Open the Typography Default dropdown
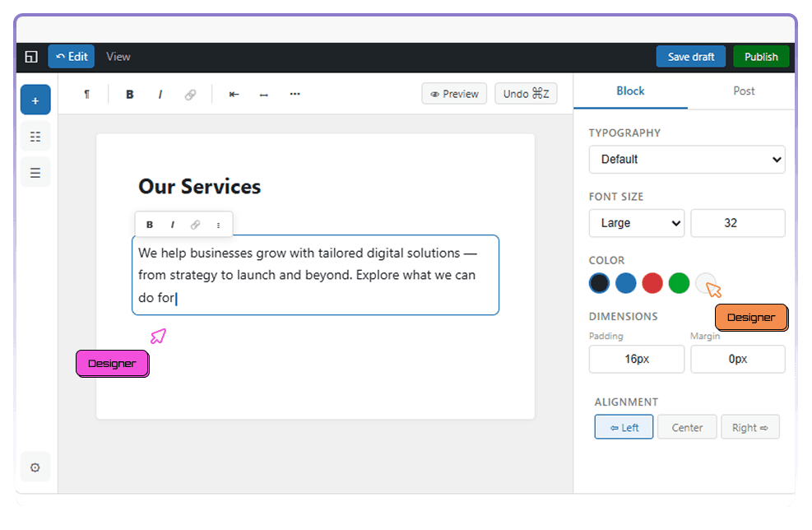812x530 pixels. click(687, 159)
